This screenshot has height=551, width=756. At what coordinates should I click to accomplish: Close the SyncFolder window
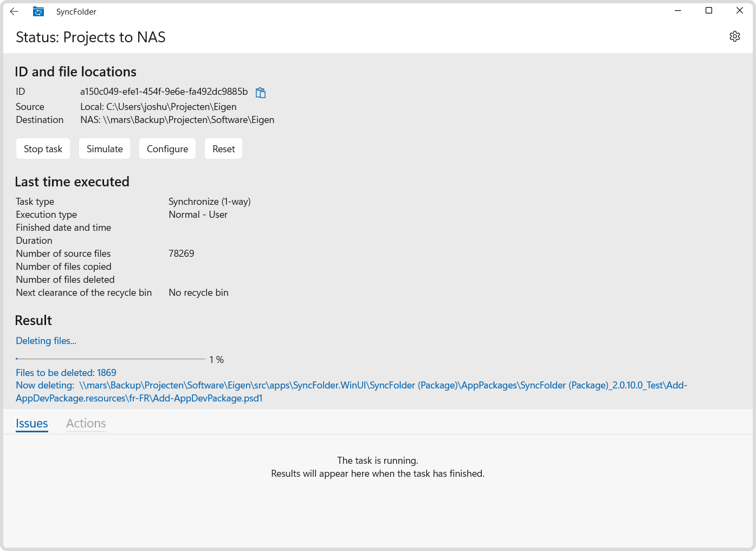pyautogui.click(x=740, y=11)
